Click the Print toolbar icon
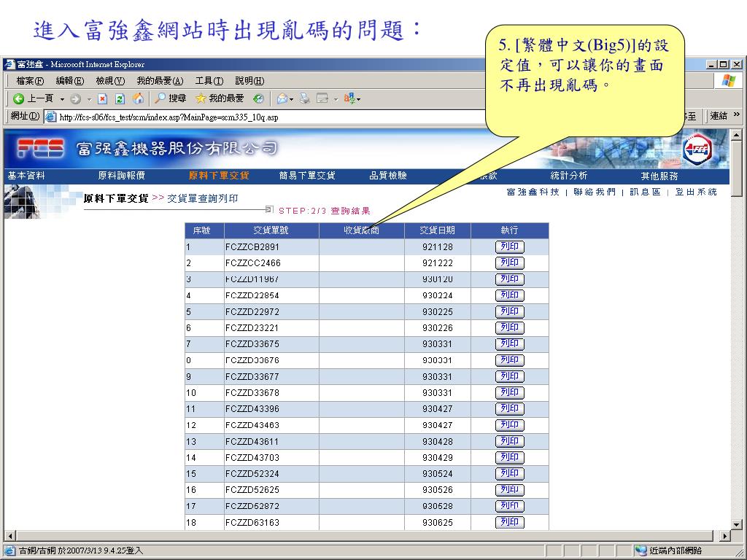 pos(304,98)
